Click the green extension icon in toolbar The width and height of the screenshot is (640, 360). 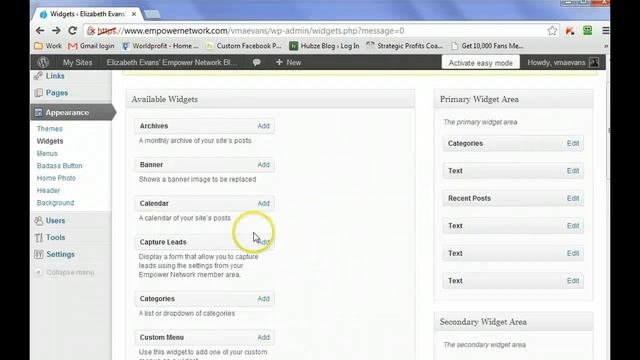pyautogui.click(x=587, y=30)
